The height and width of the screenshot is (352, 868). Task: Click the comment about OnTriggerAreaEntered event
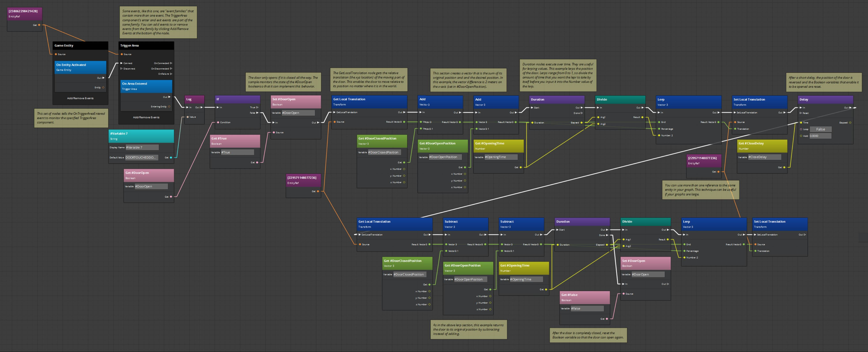(x=71, y=118)
